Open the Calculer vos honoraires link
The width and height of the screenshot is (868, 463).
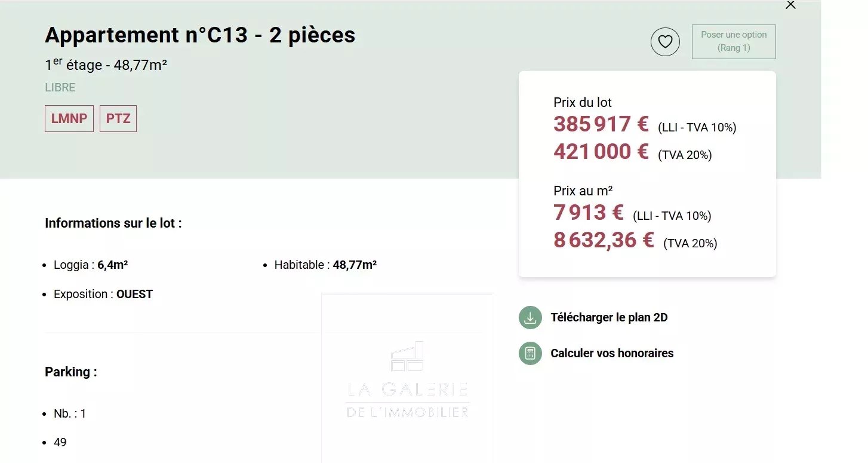(612, 354)
